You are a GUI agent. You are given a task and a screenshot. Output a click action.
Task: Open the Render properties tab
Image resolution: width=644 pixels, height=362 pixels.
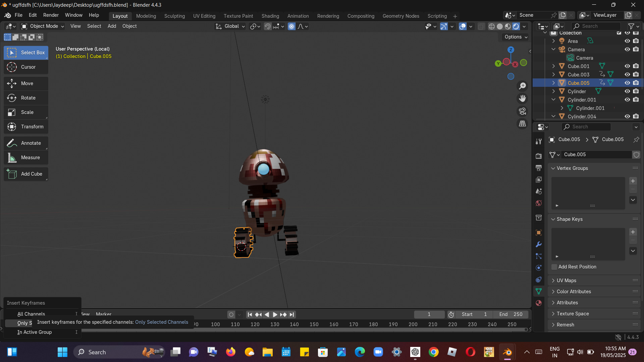[x=539, y=156]
